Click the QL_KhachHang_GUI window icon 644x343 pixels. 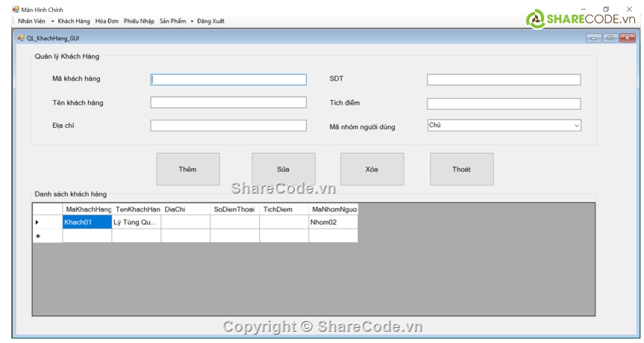pyautogui.click(x=21, y=38)
